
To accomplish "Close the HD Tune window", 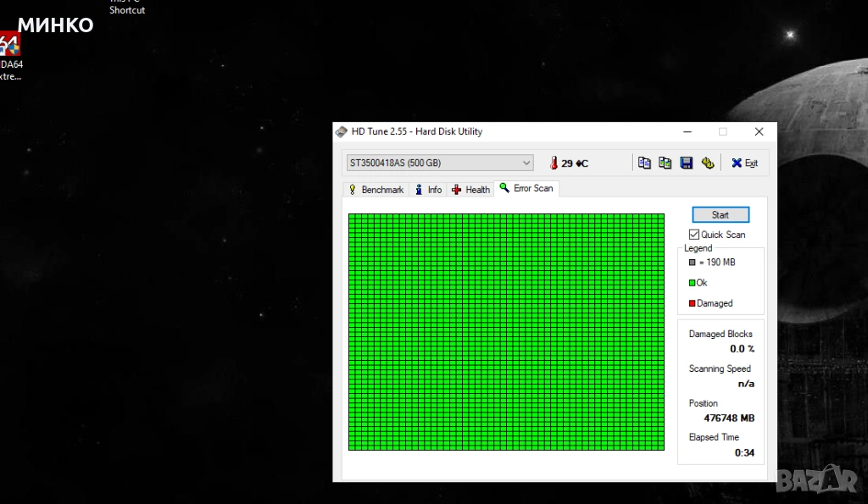I will (x=759, y=131).
